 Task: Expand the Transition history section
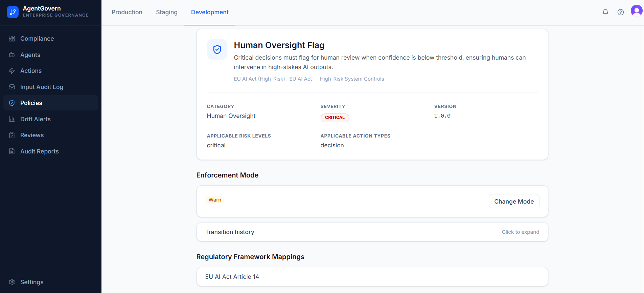pos(372,232)
